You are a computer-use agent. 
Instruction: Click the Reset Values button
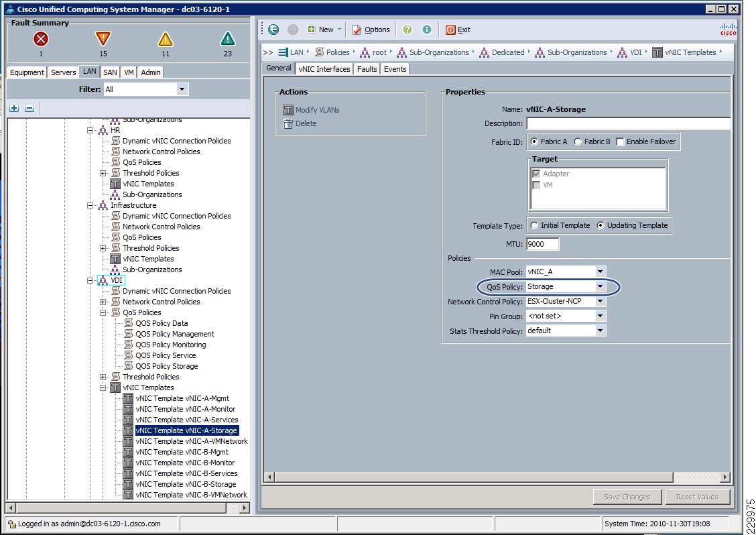697,497
